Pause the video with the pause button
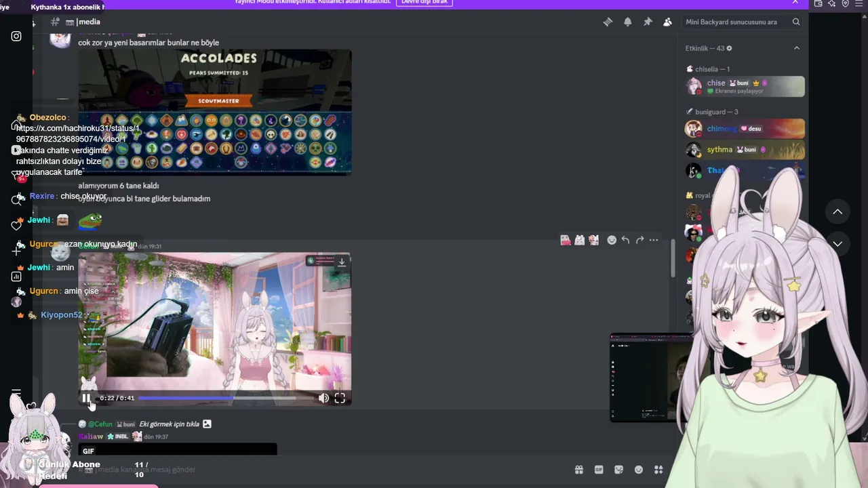 pyautogui.click(x=86, y=399)
